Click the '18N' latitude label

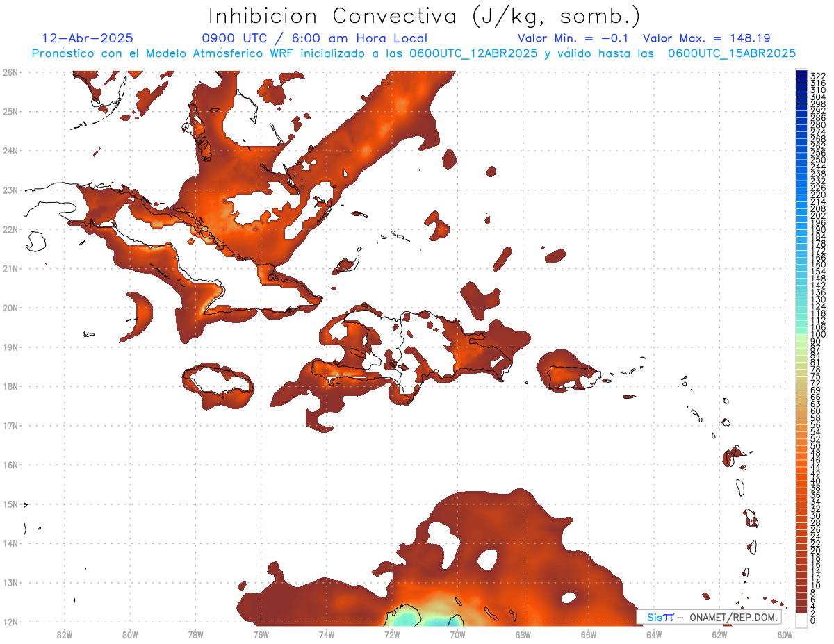pos(10,386)
